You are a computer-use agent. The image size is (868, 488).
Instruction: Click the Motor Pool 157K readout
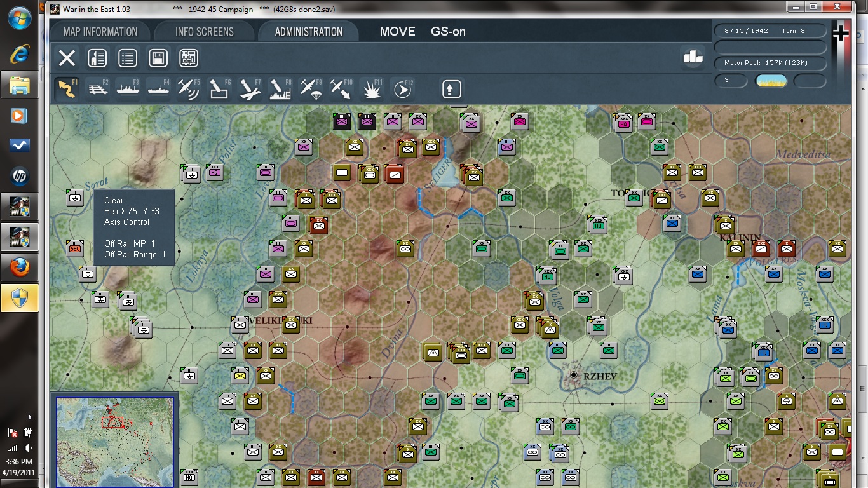(x=770, y=63)
